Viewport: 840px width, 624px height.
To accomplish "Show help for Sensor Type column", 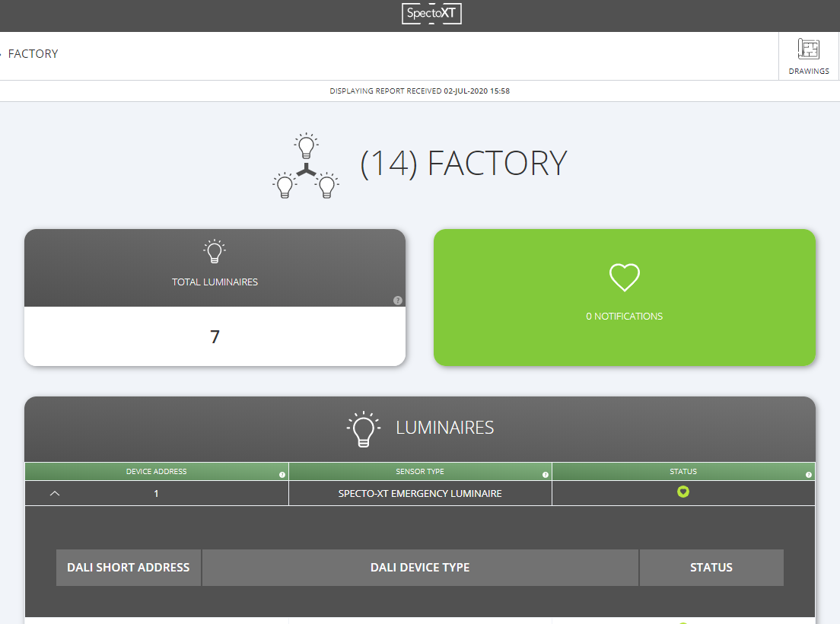I will (546, 475).
